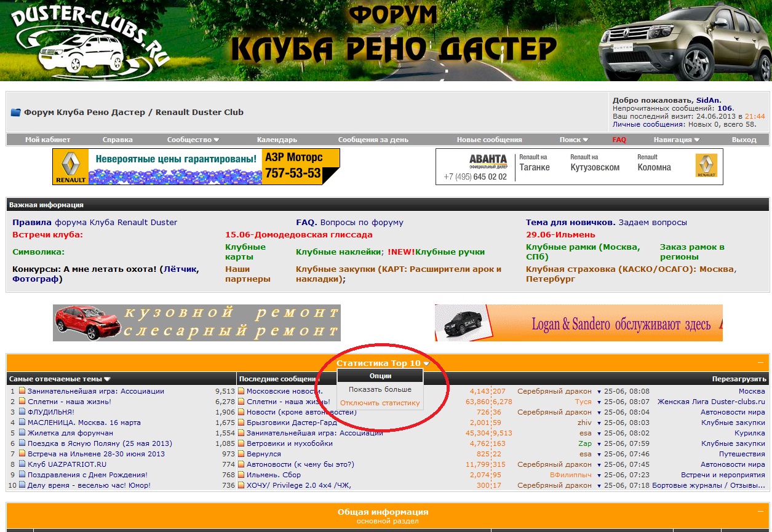This screenshot has height=532, width=772.
Task: Collapse the Статистика Top 10 section
Action: tap(760, 363)
